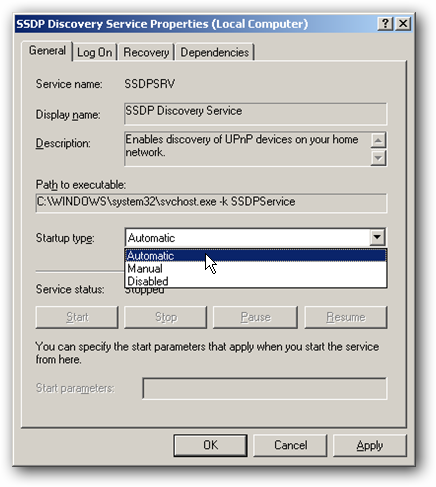436x487 pixels.
Task: Click the Apply button
Action: 370,445
